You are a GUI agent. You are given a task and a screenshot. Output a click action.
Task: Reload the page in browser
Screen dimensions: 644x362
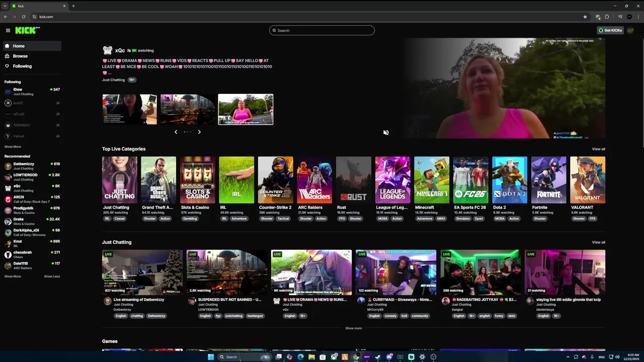pyautogui.click(x=23, y=17)
